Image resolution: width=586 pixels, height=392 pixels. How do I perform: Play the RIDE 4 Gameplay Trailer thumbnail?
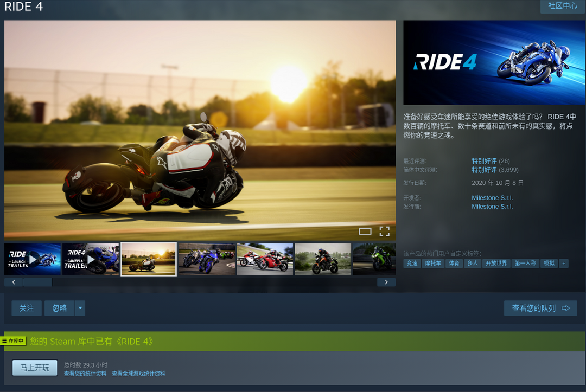pyautogui.click(x=91, y=259)
